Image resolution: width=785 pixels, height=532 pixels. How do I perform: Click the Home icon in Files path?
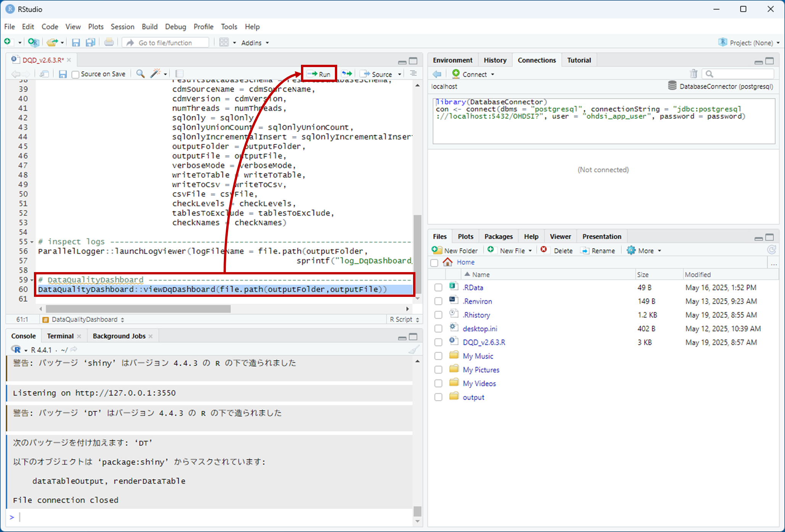[448, 262]
